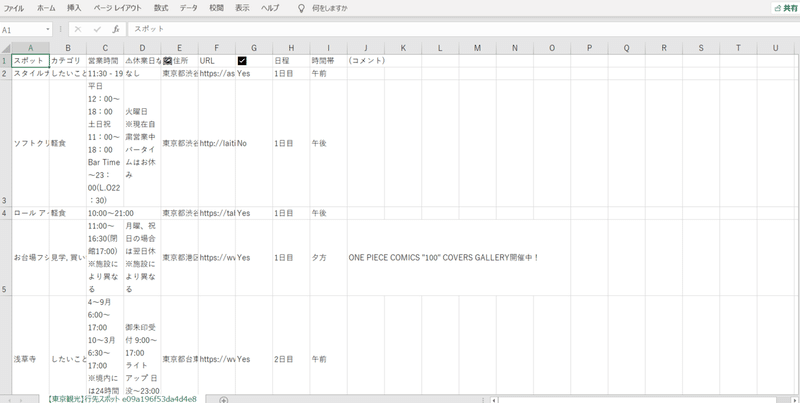Image resolution: width=800 pixels, height=403 pixels.
Task: Select row 5 header
Action: 6,258
